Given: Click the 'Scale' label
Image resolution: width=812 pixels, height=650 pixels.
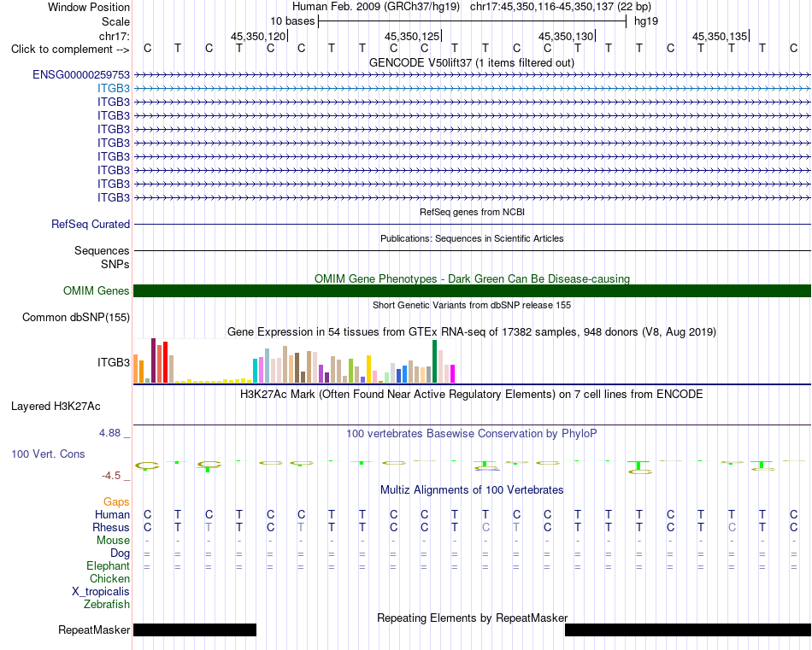Looking at the screenshot, I should (x=116, y=21).
